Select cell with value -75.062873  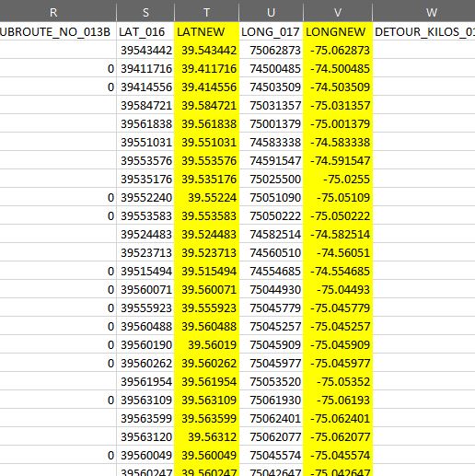click(338, 50)
